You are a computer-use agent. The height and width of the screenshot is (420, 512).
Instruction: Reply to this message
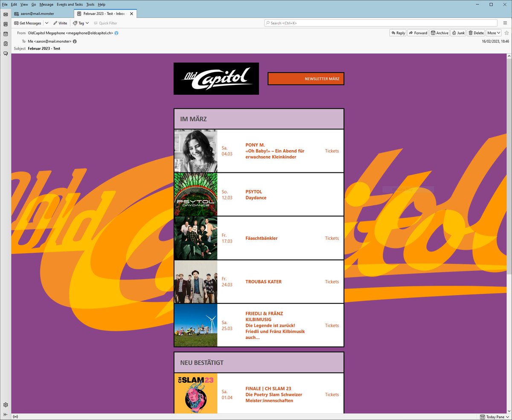point(398,33)
